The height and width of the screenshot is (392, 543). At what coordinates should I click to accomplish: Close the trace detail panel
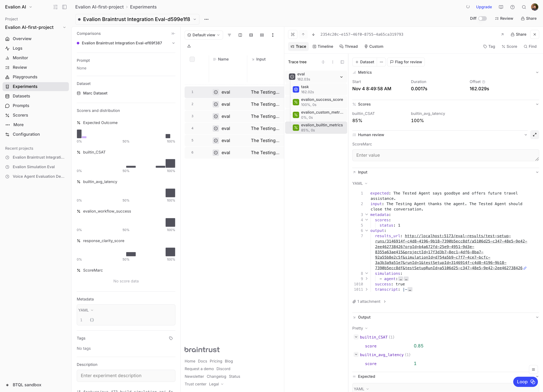pyautogui.click(x=535, y=34)
